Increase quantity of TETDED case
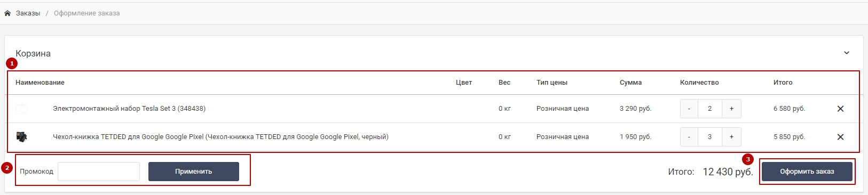 coord(731,137)
